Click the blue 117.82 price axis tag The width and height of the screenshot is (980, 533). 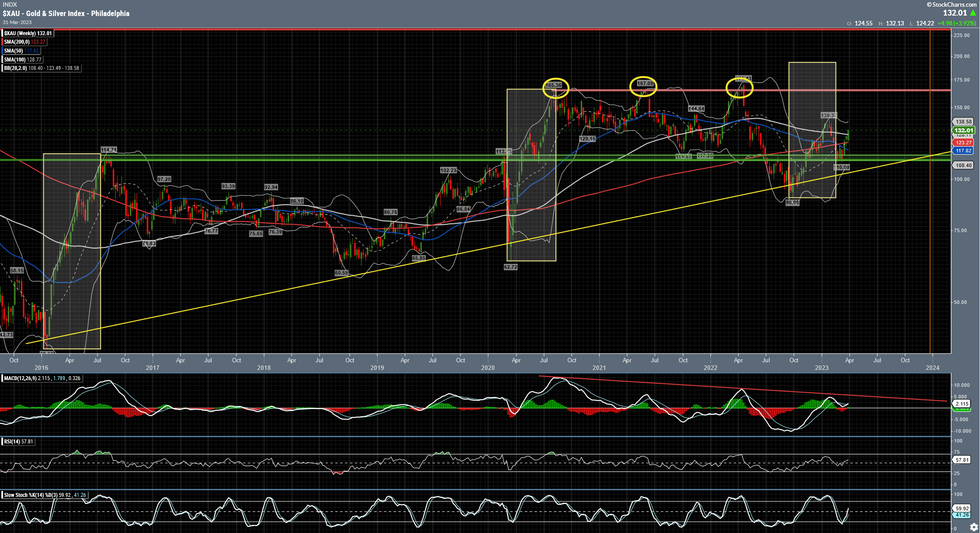pyautogui.click(x=963, y=151)
